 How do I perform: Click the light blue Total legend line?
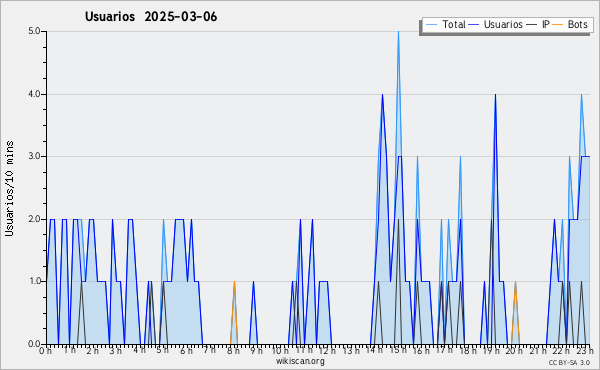click(431, 25)
